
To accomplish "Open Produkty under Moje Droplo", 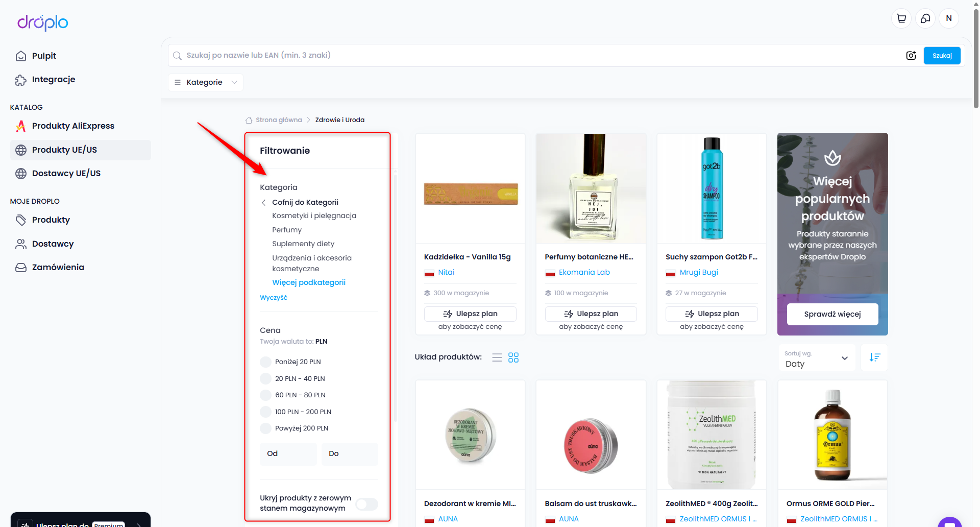I will [x=51, y=220].
